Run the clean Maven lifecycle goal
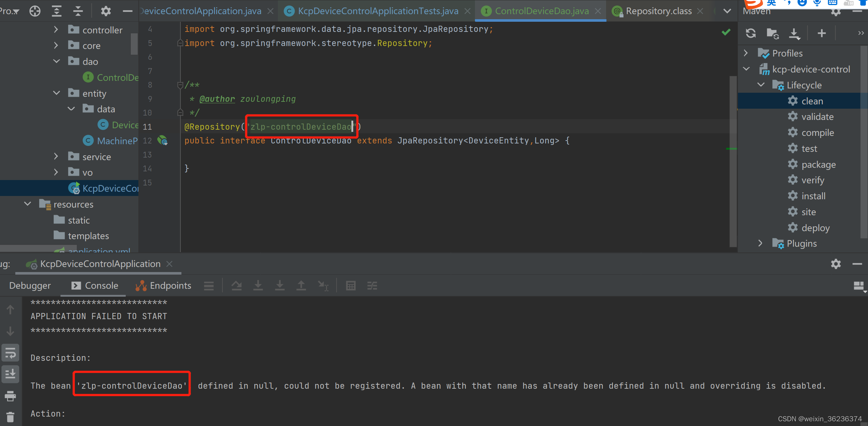The image size is (868, 426). [x=813, y=101]
